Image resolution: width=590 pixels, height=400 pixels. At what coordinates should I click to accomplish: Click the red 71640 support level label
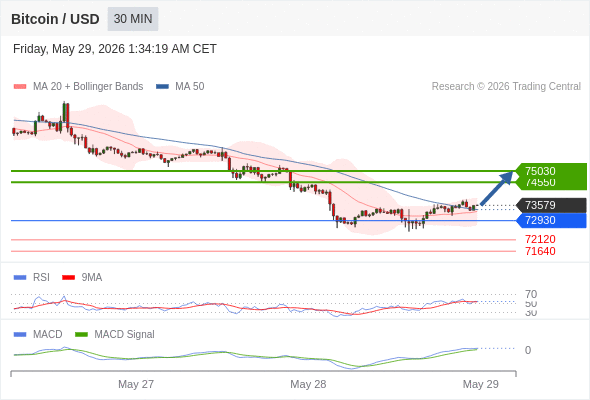pos(540,251)
